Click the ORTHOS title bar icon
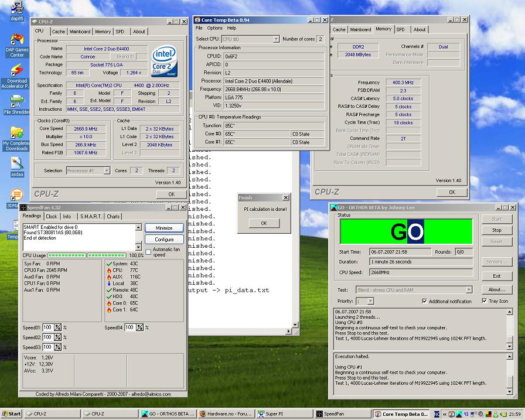Image resolution: width=525 pixels, height=420 pixels. pos(333,207)
